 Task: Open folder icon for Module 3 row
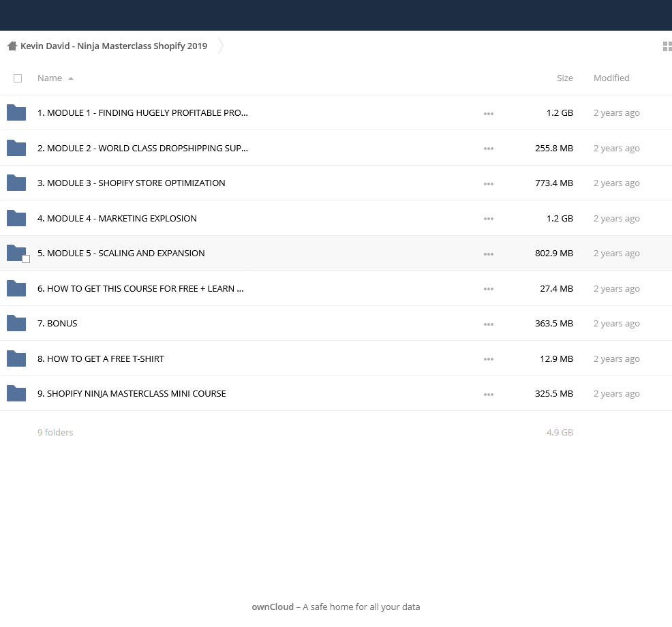pos(16,183)
